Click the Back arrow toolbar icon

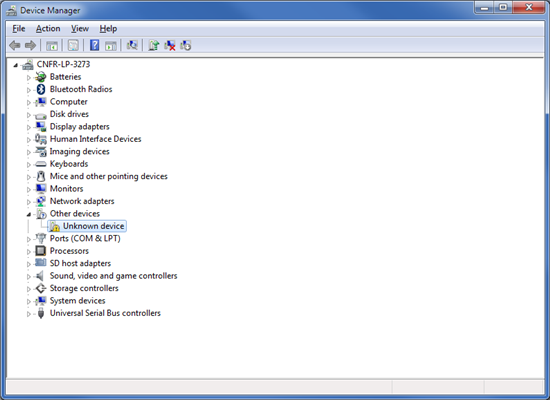(15, 45)
